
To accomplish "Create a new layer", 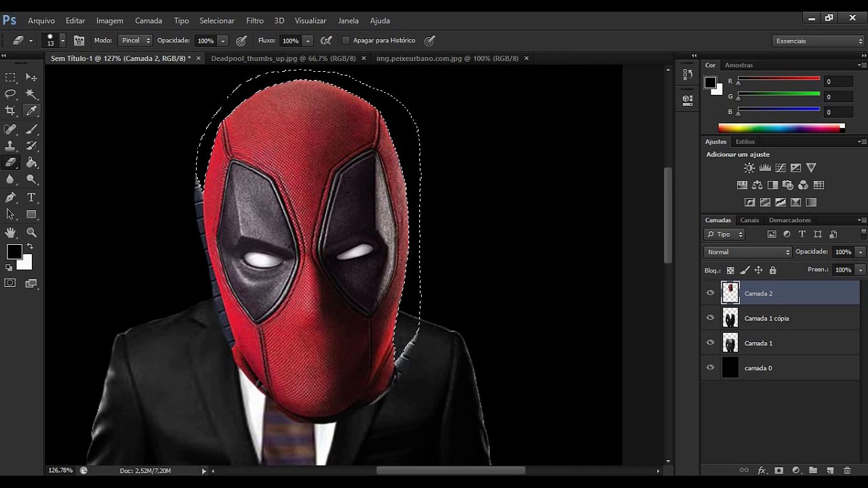I will pyautogui.click(x=830, y=470).
